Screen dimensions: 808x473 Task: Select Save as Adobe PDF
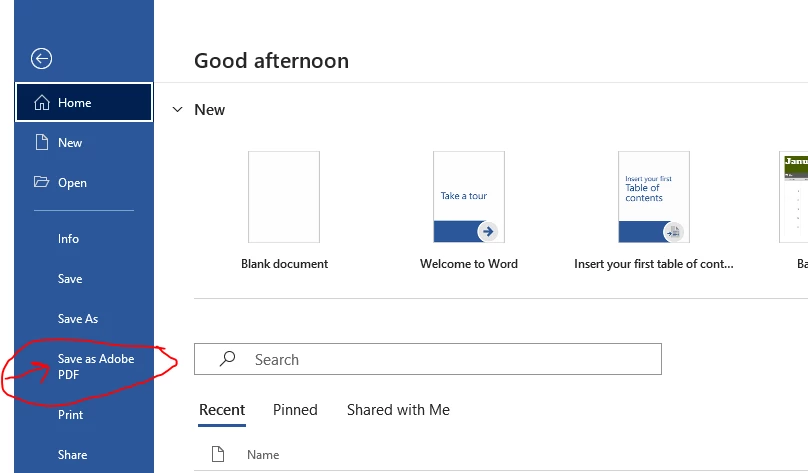96,366
